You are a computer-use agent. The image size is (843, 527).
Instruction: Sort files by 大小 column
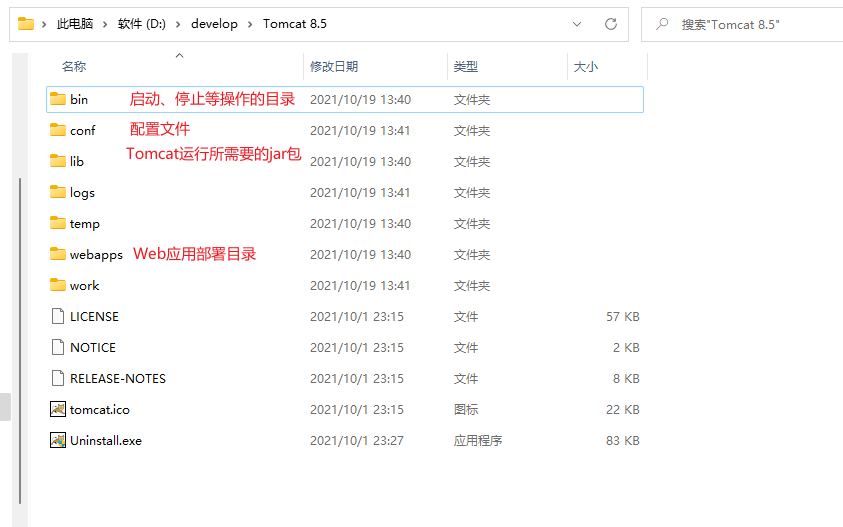pyautogui.click(x=585, y=66)
